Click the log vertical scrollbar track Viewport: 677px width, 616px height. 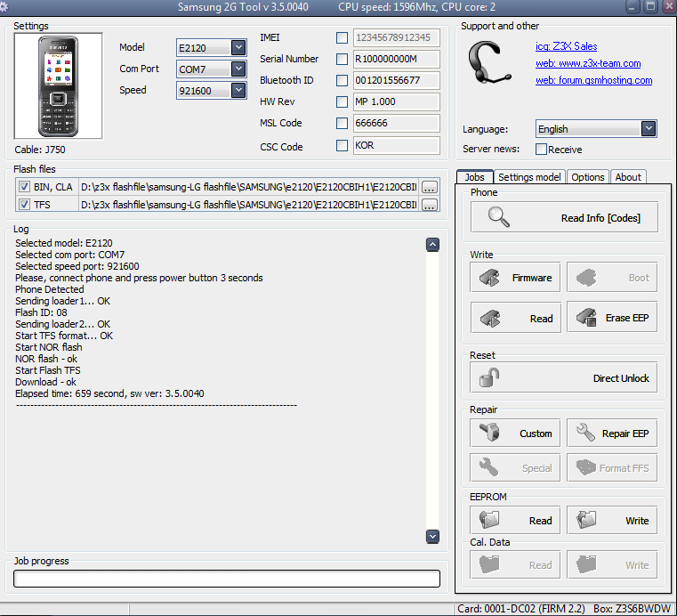pyautogui.click(x=432, y=390)
